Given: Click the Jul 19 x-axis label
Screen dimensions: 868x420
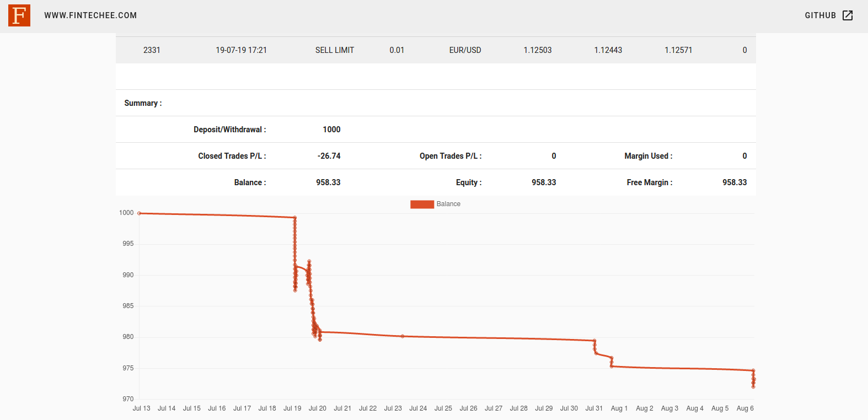Looking at the screenshot, I should click(292, 408).
